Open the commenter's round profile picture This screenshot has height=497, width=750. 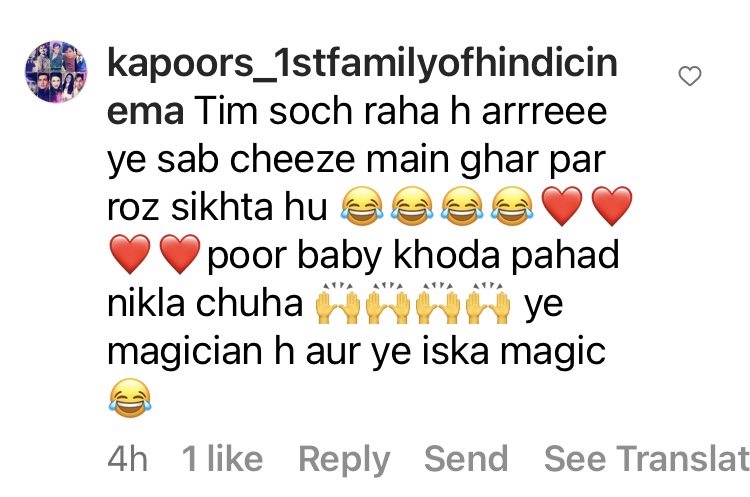coord(56,72)
